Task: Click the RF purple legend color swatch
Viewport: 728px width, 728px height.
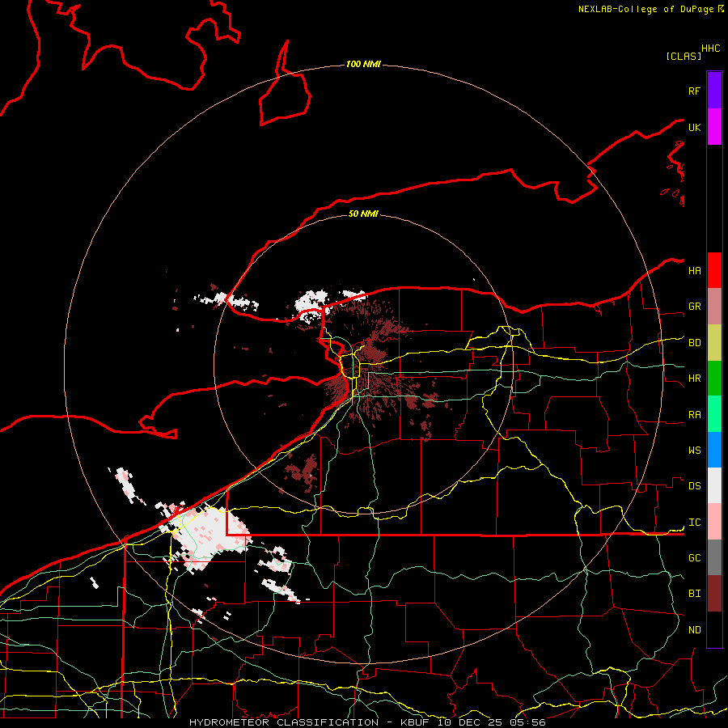Action: click(x=714, y=91)
